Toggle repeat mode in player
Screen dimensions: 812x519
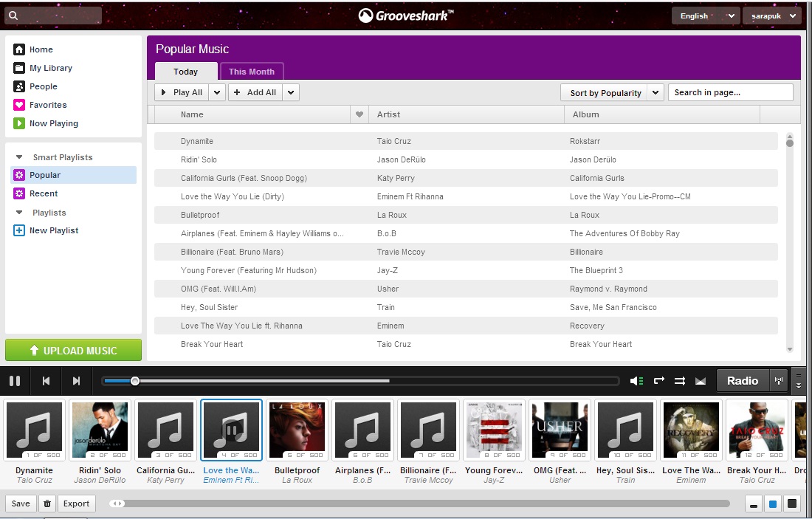coord(659,381)
